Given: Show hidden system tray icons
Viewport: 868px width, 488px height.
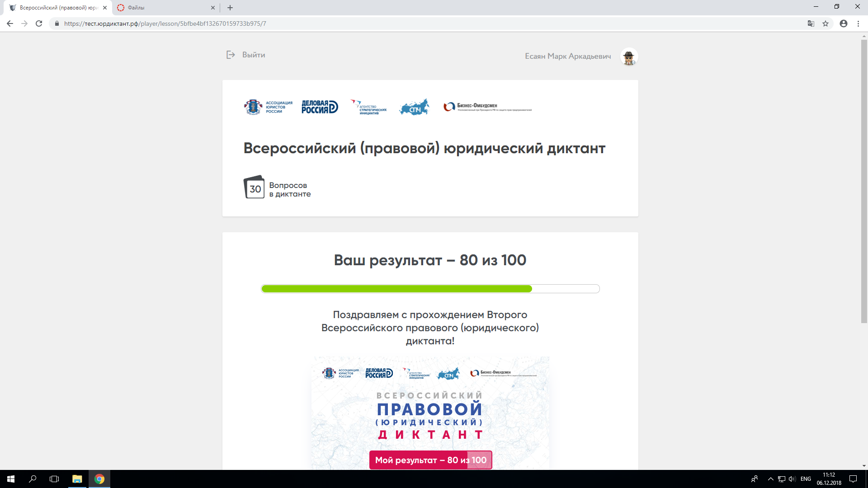Looking at the screenshot, I should click(770, 479).
